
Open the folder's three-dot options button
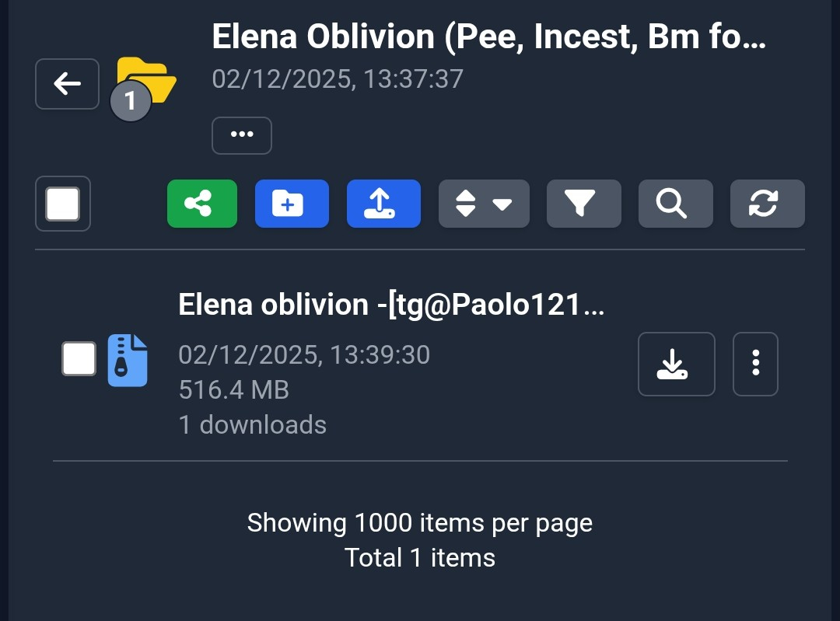(241, 135)
